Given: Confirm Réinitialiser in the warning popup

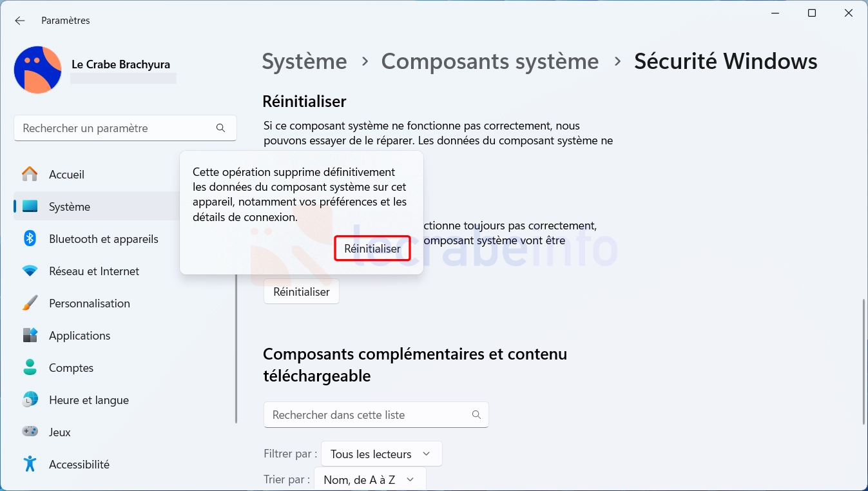Looking at the screenshot, I should [372, 248].
